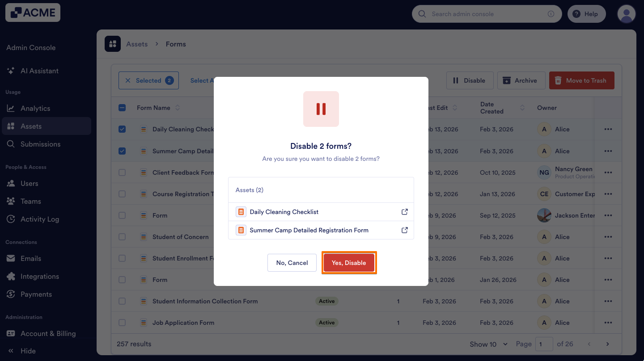The width and height of the screenshot is (644, 361).
Task: Go to Activity Log in sidebar
Action: point(40,219)
